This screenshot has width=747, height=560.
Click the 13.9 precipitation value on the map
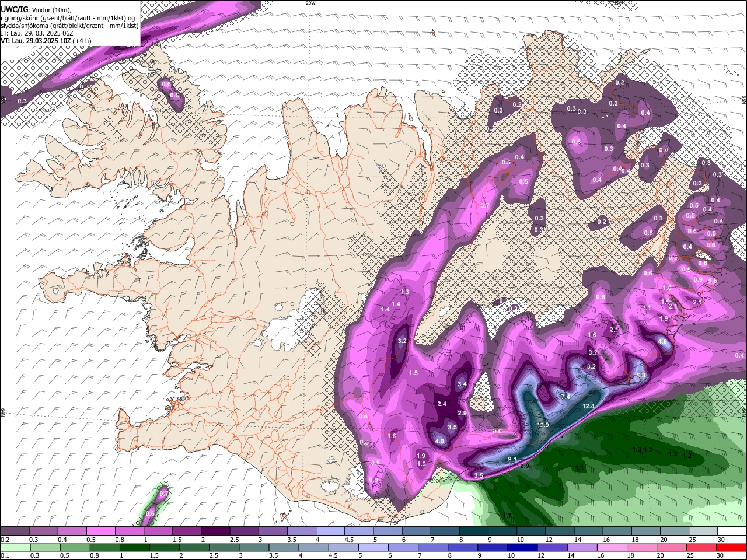point(543,425)
